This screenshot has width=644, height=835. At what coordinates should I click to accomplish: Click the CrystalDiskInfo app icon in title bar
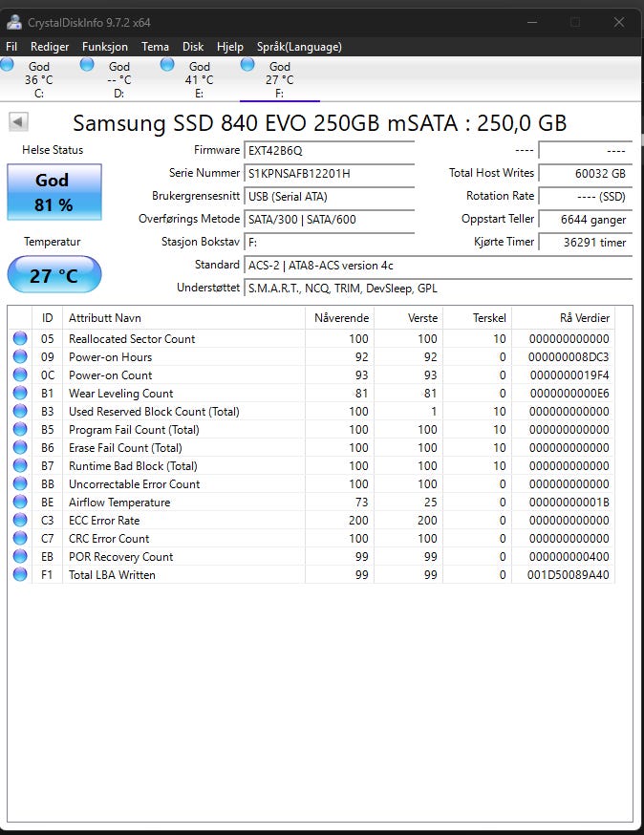14,22
